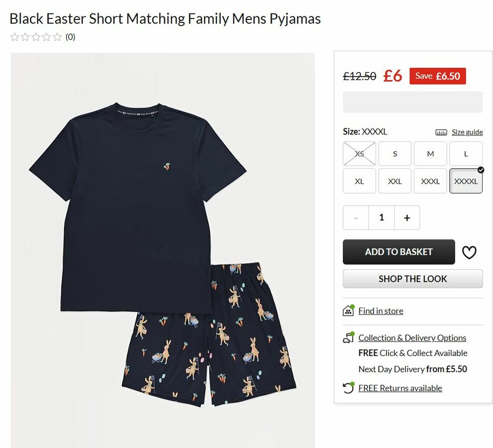Select size L
This screenshot has height=448, width=493.
[466, 154]
